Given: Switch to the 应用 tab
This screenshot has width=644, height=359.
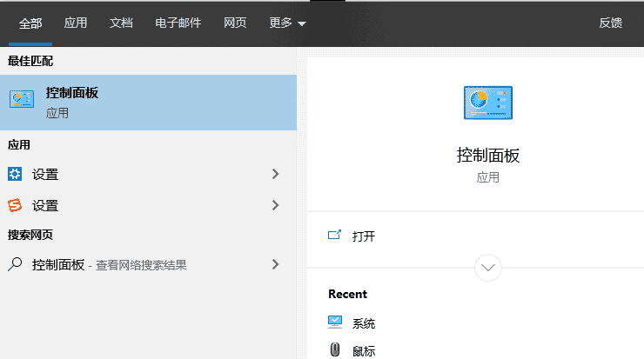Looking at the screenshot, I should tap(76, 23).
